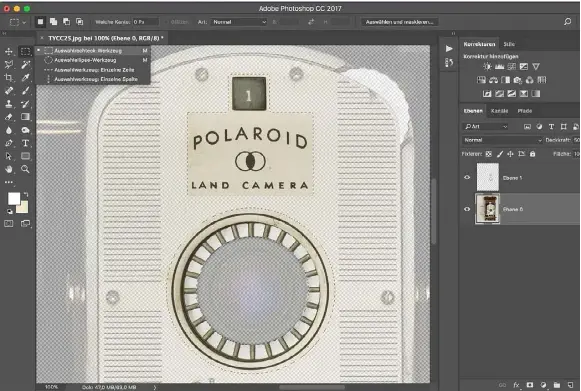Viewport: 581px width, 391px height.
Task: Add a Brightness/Contrast adjustment
Action: pyautogui.click(x=487, y=67)
